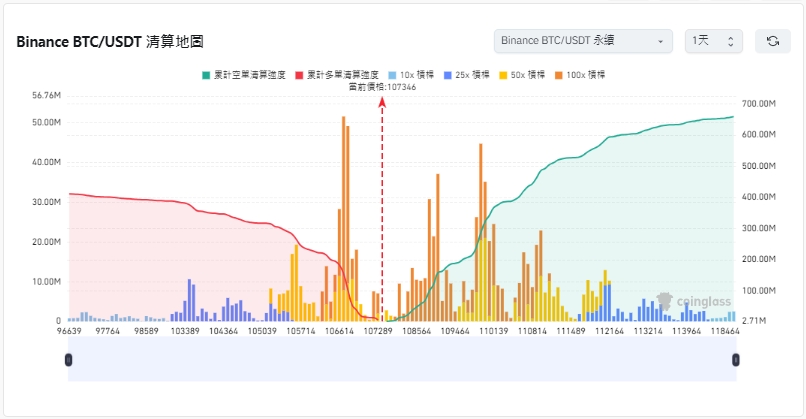Click the 當前價格:107346 label
Viewport: 806px width, 419px height.
pyautogui.click(x=382, y=87)
